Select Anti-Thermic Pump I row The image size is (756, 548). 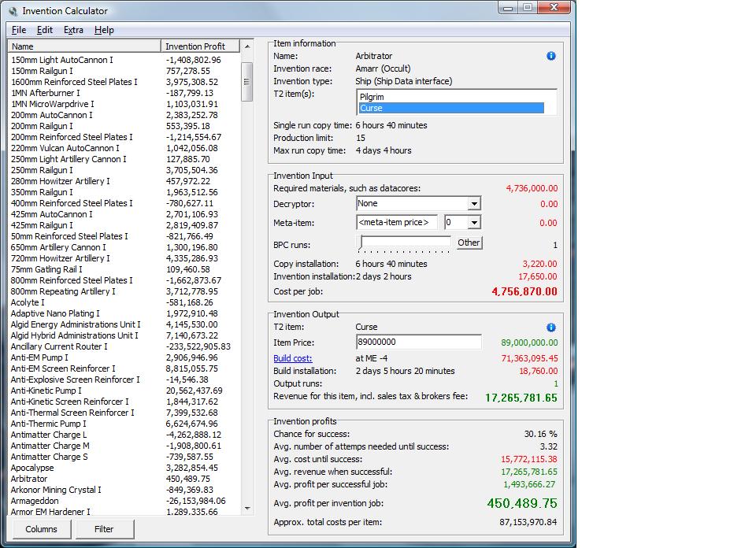124,424
